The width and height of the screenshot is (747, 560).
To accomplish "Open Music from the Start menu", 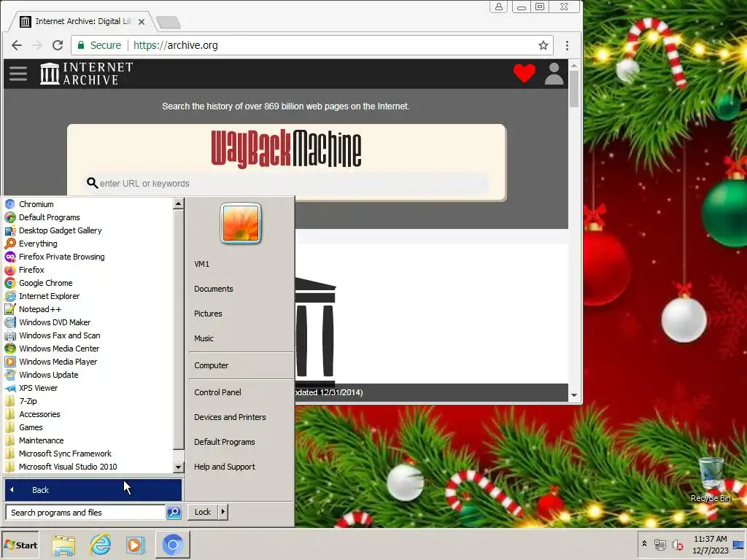I will point(204,338).
